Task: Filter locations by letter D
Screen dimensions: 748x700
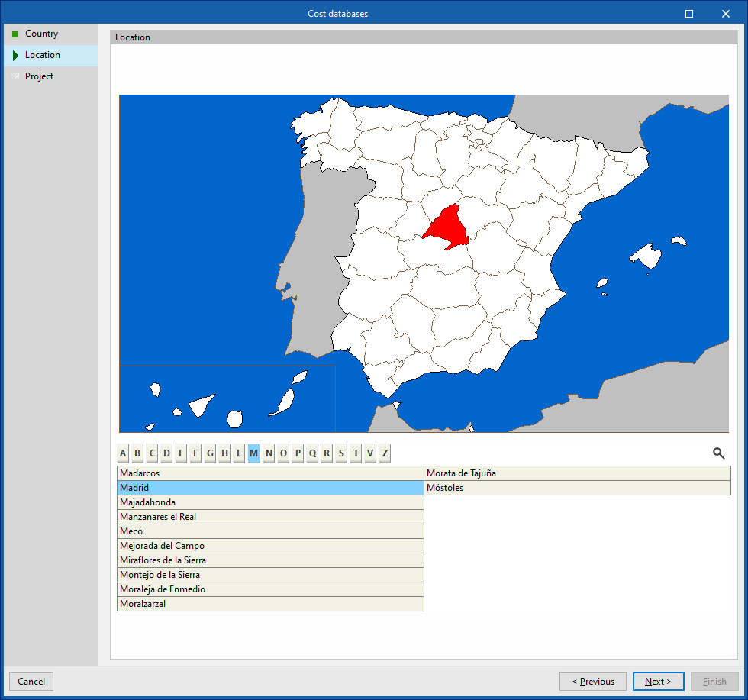Action: coord(166,453)
